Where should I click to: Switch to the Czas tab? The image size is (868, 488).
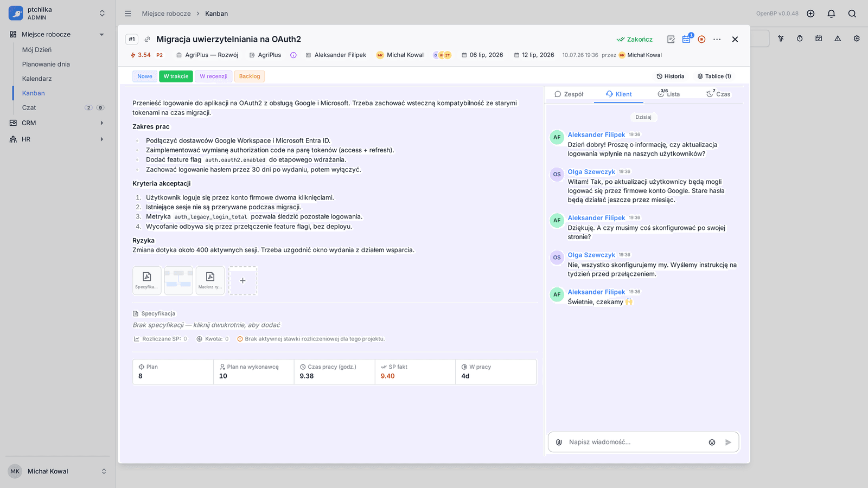[x=718, y=94]
